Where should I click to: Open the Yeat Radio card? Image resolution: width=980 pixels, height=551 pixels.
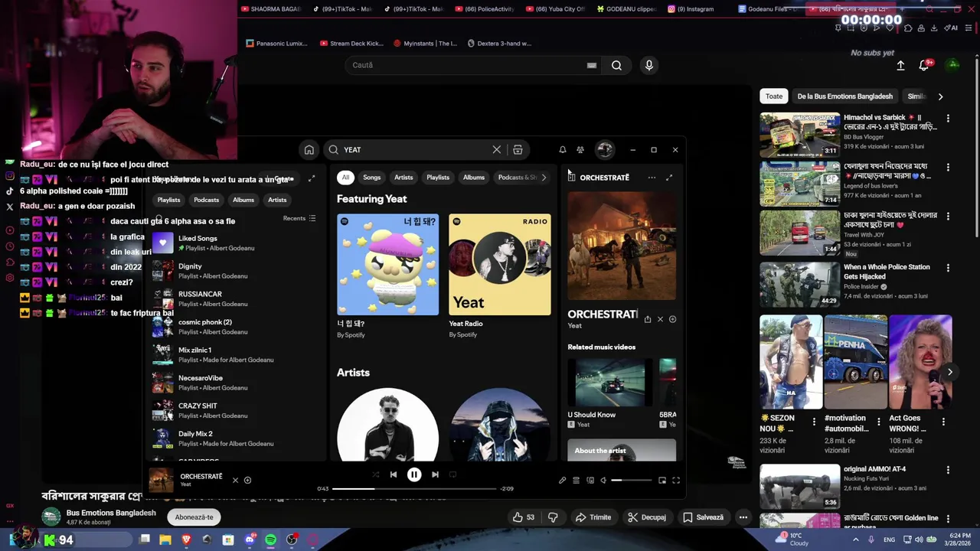499,275
